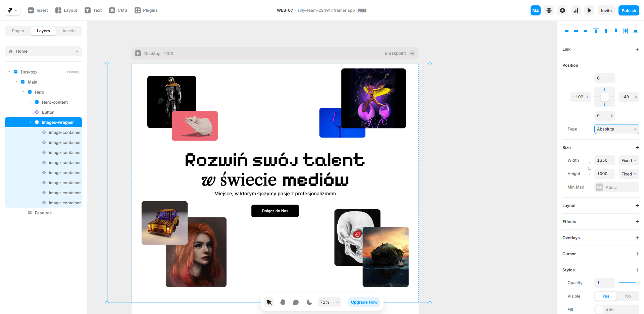This screenshot has height=314, width=644.
Task: Open the Framer logo main menu
Action: [x=13, y=10]
